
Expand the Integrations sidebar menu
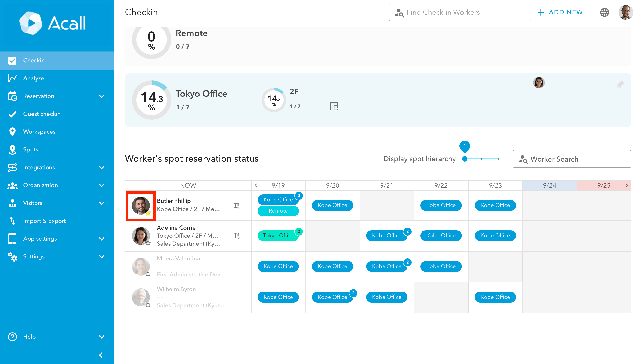102,168
